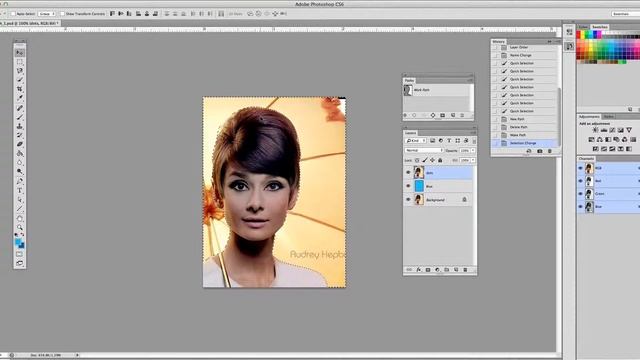
Task: Select the Pen tool
Action: [20, 181]
